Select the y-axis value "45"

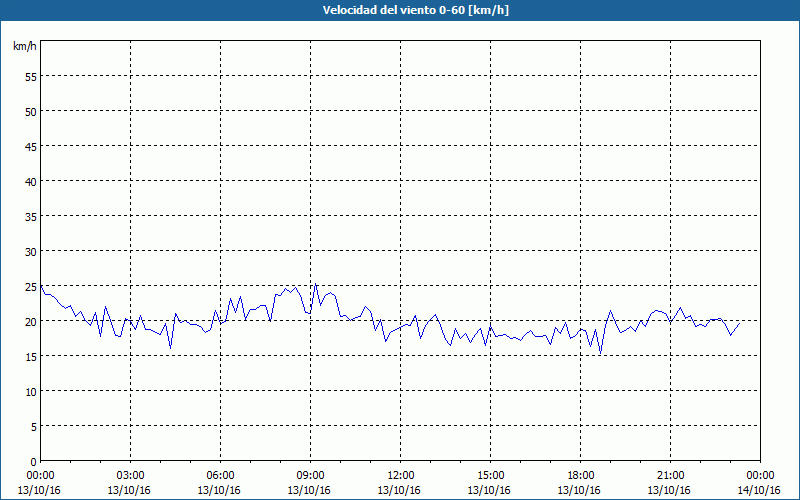point(31,146)
